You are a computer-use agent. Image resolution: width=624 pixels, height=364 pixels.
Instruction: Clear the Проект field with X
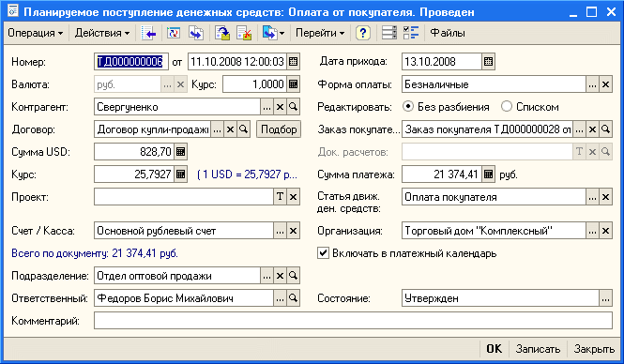coord(294,197)
